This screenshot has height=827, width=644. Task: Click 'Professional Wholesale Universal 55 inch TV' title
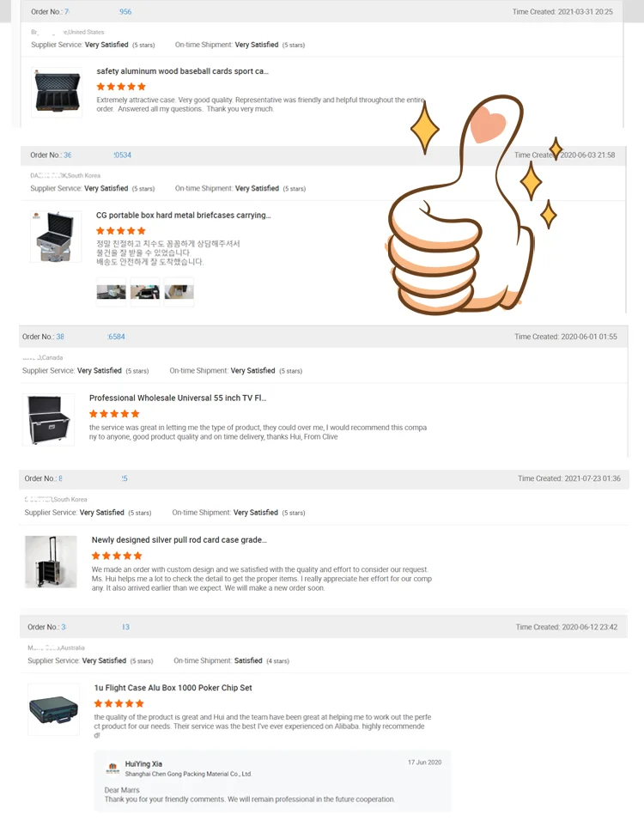(x=178, y=398)
